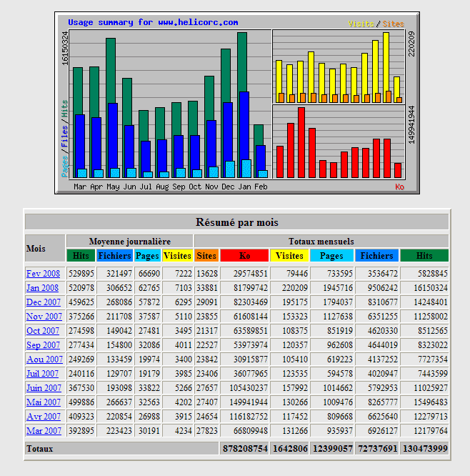Open the Dec 2007 month link
Image resolution: width=470 pixels, height=476 pixels.
click(44, 302)
